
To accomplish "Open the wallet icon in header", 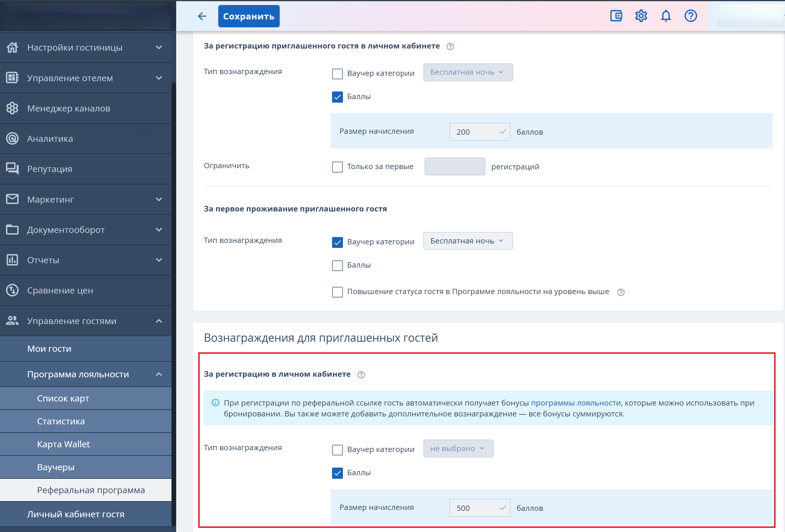I will (616, 16).
